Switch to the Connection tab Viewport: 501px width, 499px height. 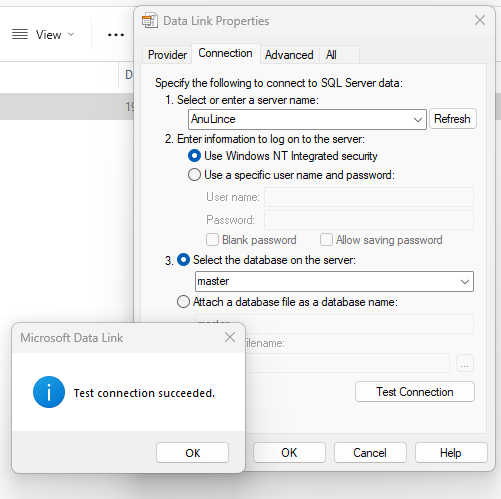tap(225, 53)
